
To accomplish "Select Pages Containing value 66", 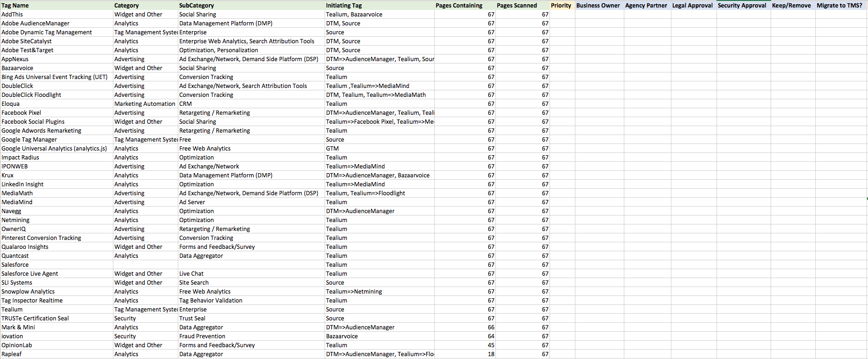I will [x=465, y=327].
